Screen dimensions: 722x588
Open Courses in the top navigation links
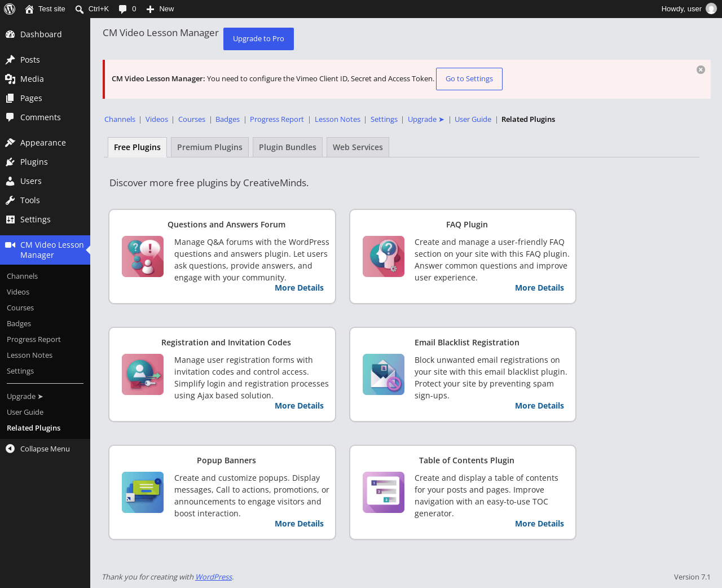click(192, 120)
